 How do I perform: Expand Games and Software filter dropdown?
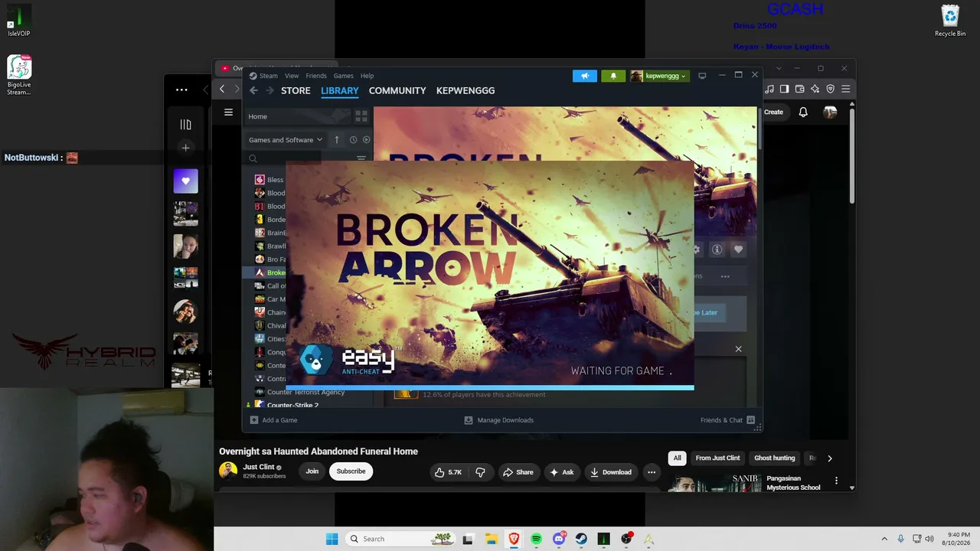coord(286,140)
